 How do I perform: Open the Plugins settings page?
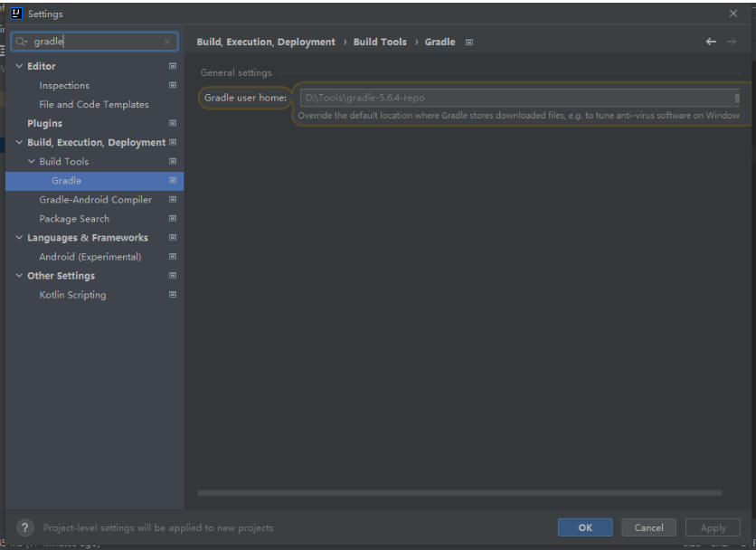[x=45, y=124]
